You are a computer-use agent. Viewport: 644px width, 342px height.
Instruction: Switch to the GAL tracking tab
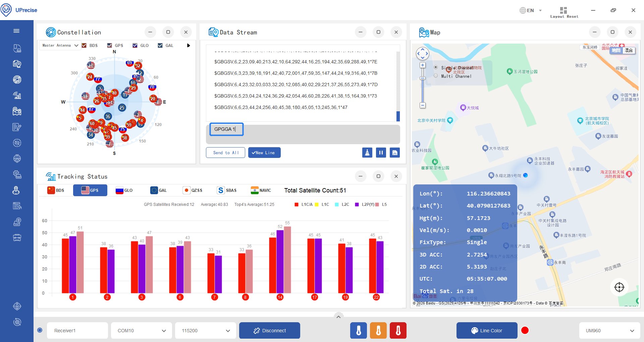coord(159,190)
